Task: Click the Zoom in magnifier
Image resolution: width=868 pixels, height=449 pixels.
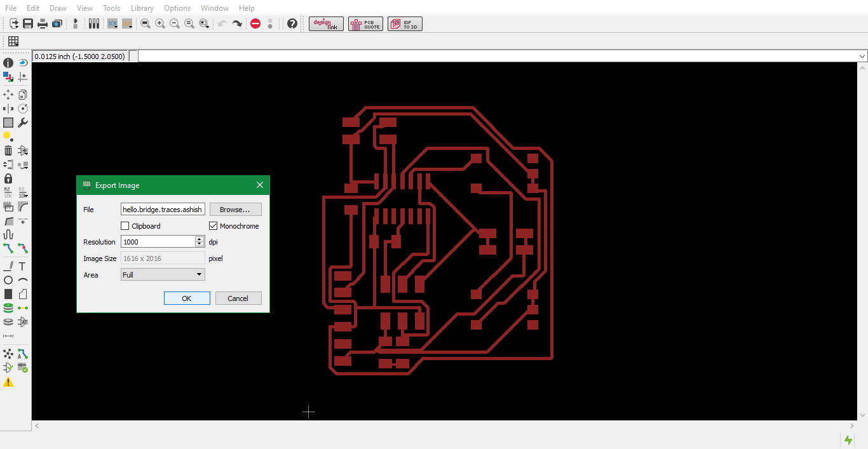Action: pyautogui.click(x=160, y=23)
